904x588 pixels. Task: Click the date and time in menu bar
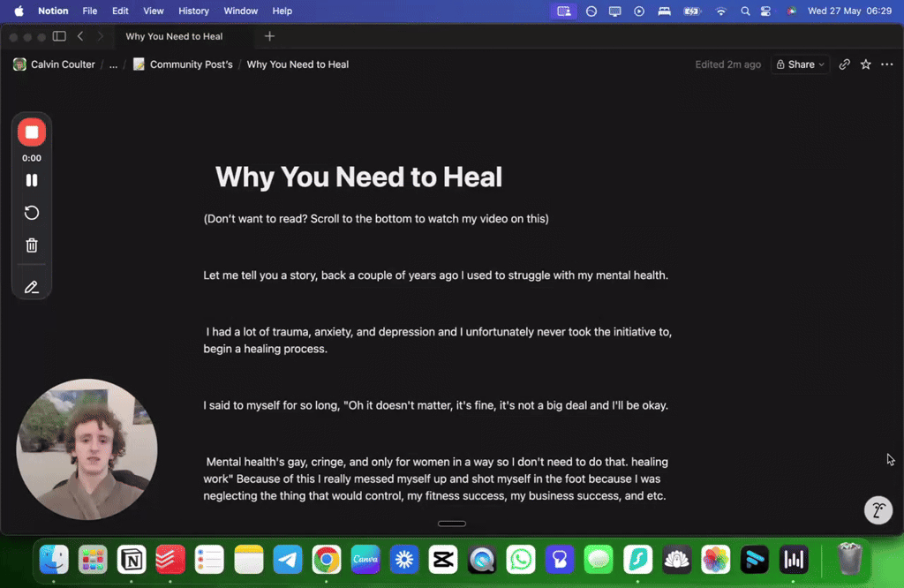pyautogui.click(x=850, y=11)
